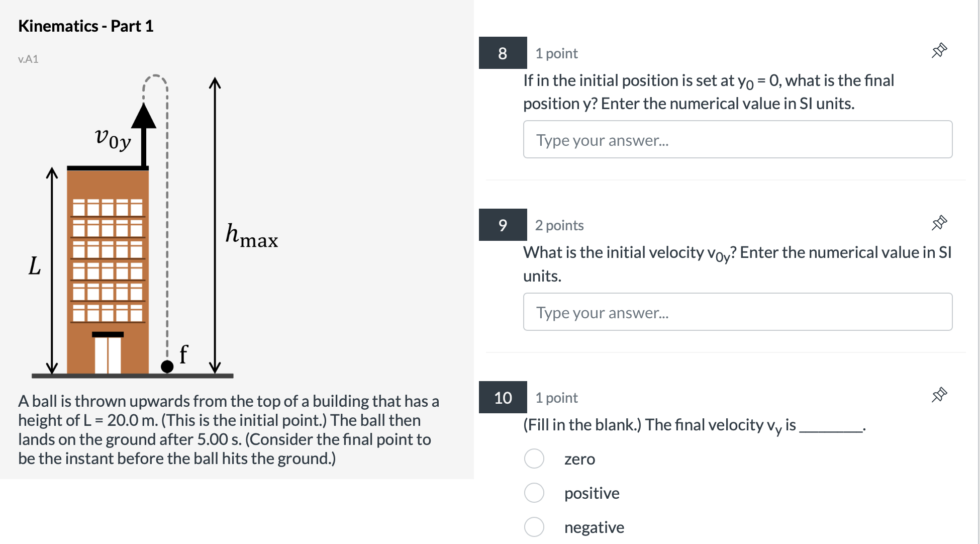980x544 pixels.
Task: Pin question 9 with pushpin icon
Action: pyautogui.click(x=939, y=223)
